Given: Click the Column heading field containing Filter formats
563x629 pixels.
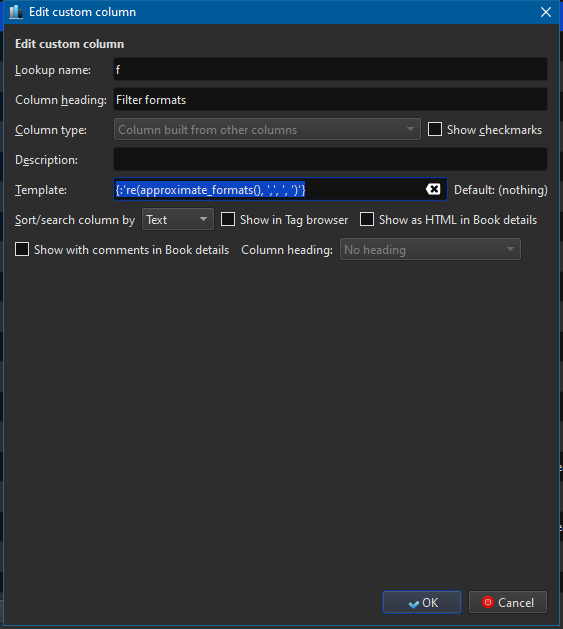Looking at the screenshot, I should coord(330,99).
